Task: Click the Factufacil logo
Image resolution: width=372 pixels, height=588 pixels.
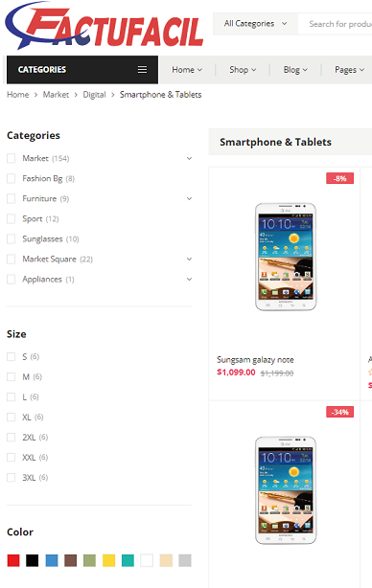Action: click(x=104, y=26)
